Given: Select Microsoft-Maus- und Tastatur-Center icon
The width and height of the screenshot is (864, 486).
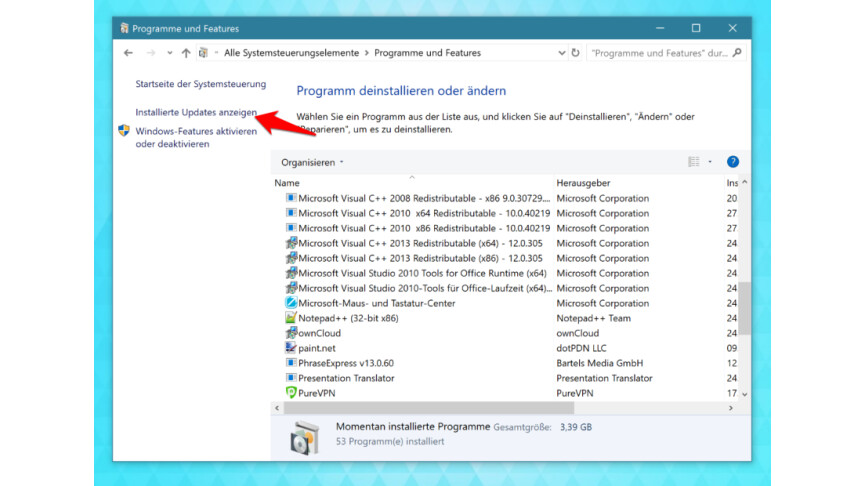Looking at the screenshot, I should point(291,303).
